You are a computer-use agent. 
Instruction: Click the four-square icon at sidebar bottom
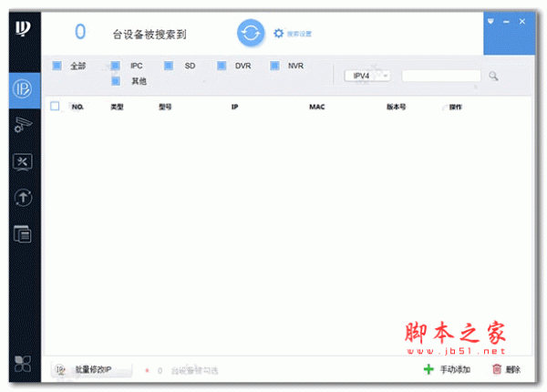tap(23, 364)
